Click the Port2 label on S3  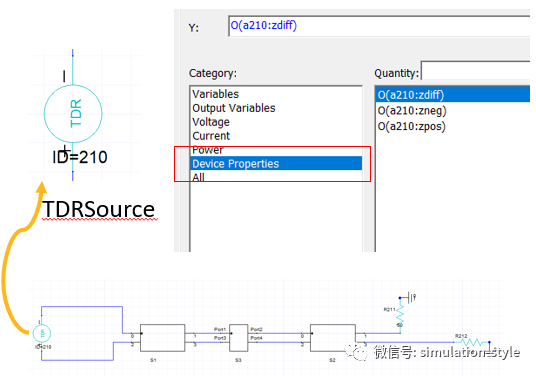click(x=256, y=329)
